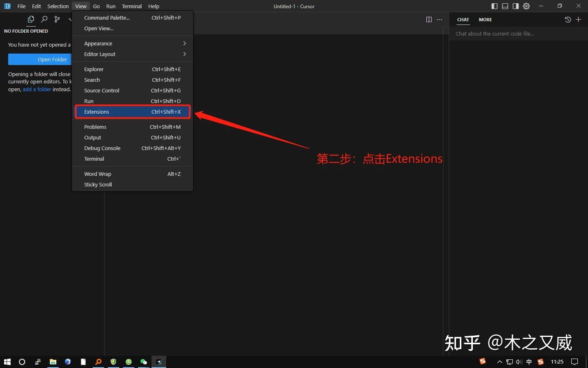588x368 pixels.
Task: Switch to the MORE tab in the chat panel
Action: pyautogui.click(x=485, y=20)
